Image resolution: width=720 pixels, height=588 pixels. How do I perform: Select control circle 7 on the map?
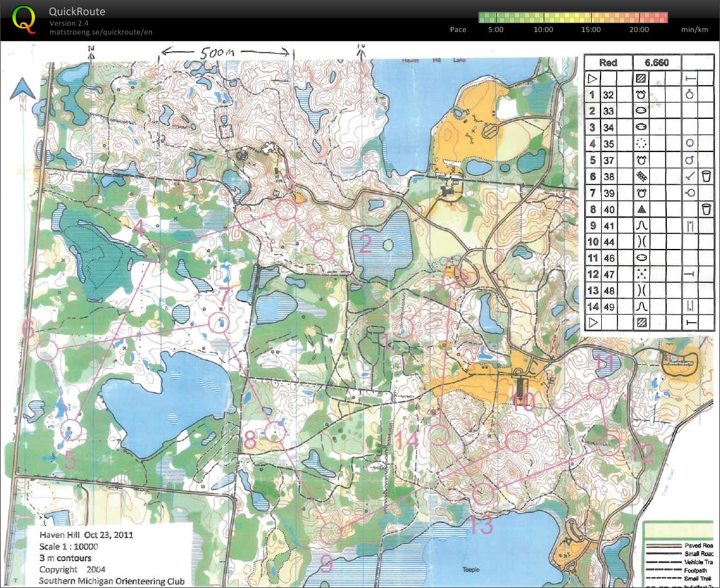click(219, 323)
